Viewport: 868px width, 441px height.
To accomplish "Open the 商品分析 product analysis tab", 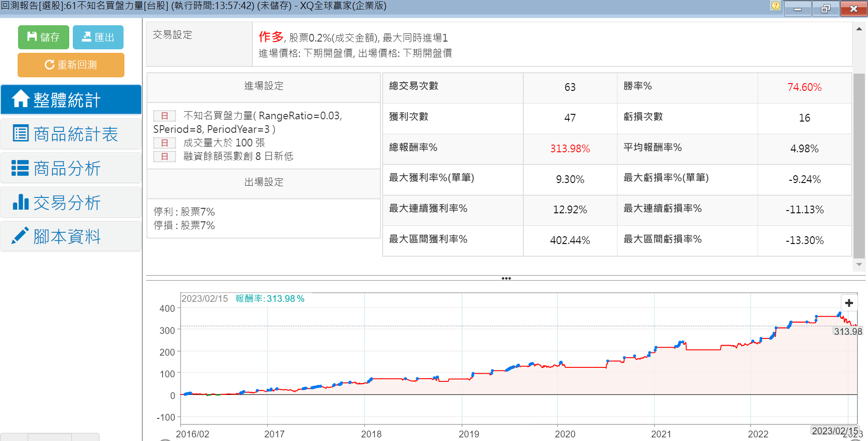I will (x=71, y=168).
